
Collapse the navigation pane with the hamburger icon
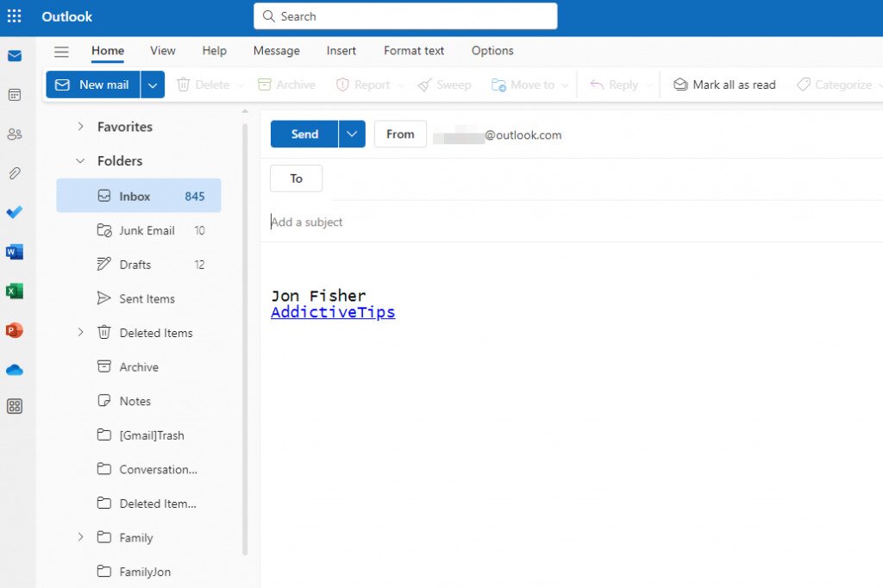pyautogui.click(x=61, y=52)
